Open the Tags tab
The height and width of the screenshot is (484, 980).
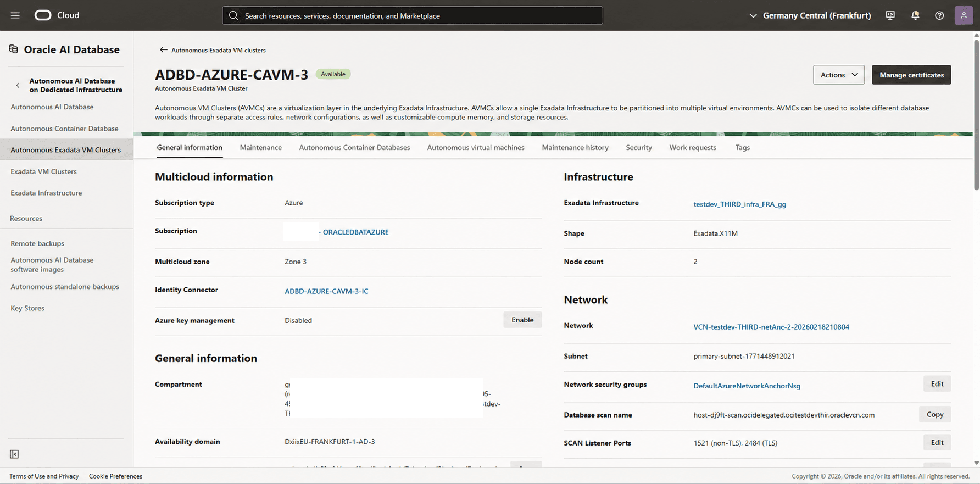743,147
